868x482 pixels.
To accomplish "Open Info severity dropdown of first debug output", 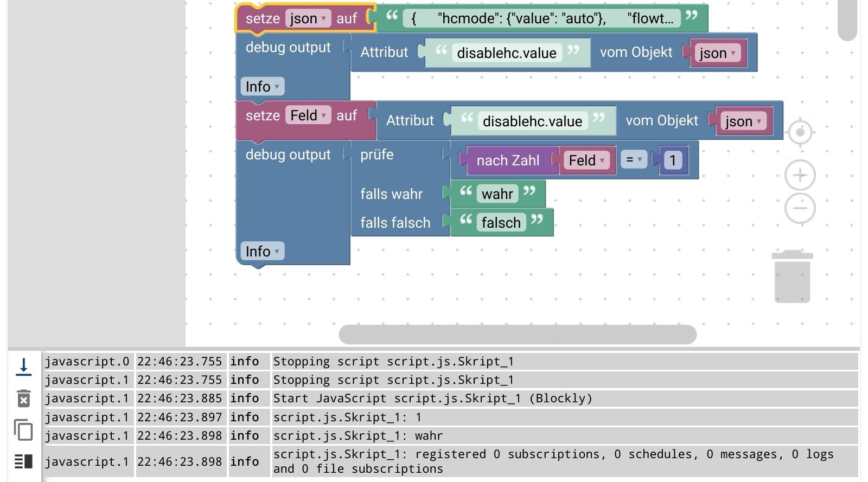I will pyautogui.click(x=262, y=86).
